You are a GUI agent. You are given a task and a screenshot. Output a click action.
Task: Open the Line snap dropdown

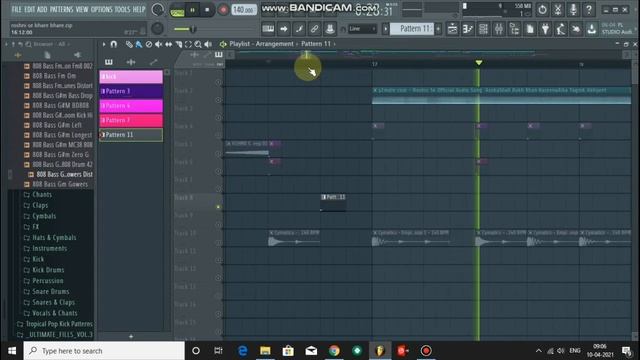[x=362, y=29]
